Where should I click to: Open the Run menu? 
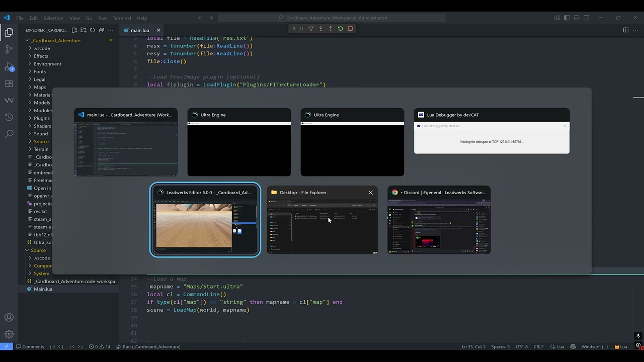[103, 18]
